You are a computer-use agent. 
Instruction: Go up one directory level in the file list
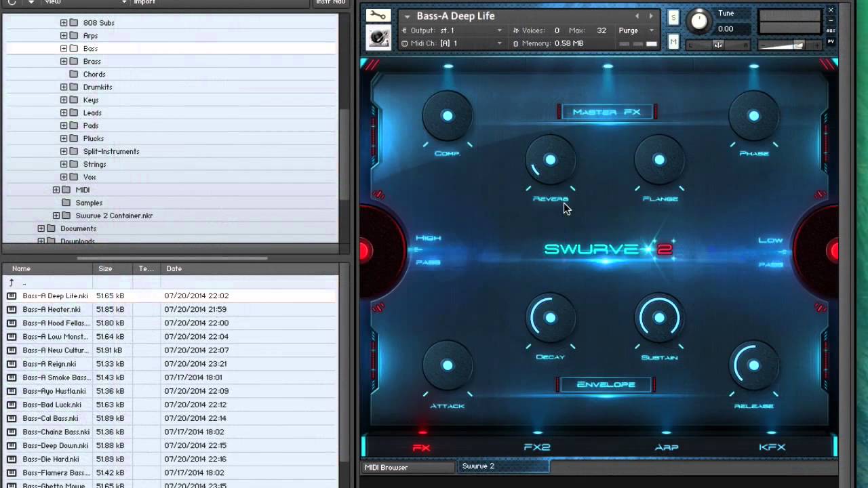[x=12, y=283]
